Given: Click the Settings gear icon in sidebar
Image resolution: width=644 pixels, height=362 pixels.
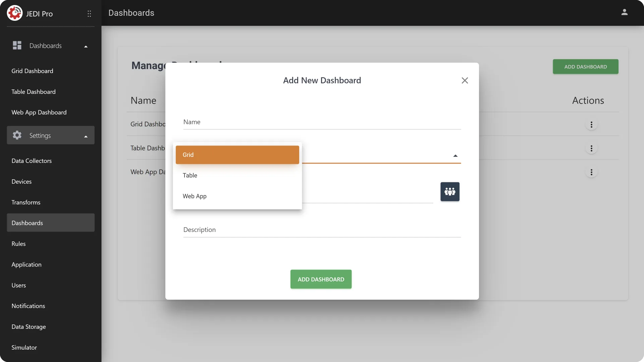Looking at the screenshot, I should [x=17, y=135].
